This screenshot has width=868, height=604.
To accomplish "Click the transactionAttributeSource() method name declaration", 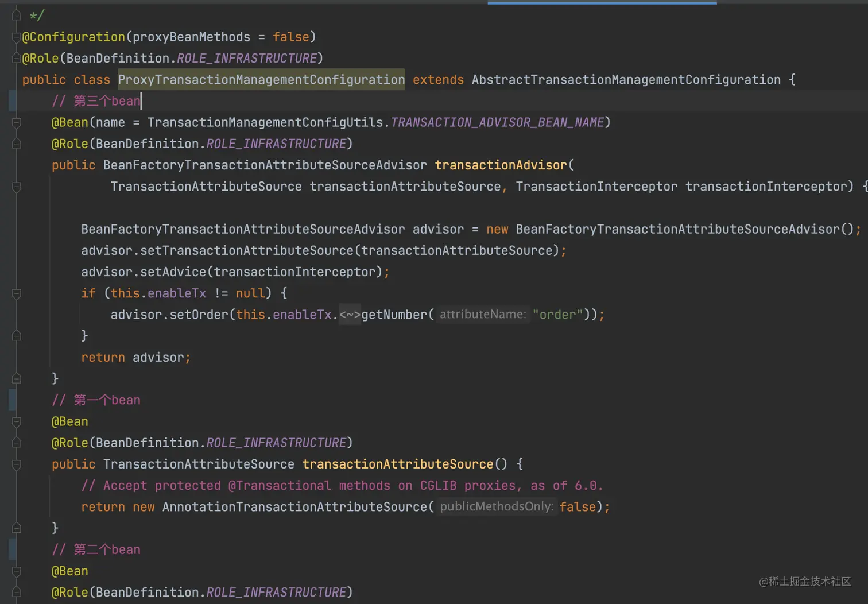I will point(397,464).
